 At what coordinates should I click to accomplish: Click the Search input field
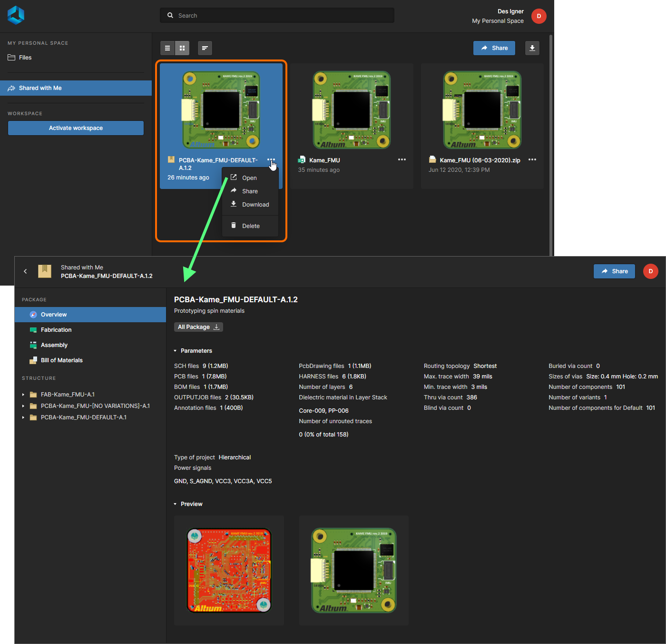[277, 16]
